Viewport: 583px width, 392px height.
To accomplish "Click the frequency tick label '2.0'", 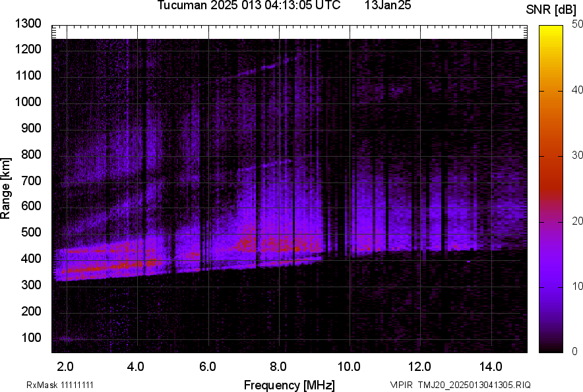I will point(65,367).
